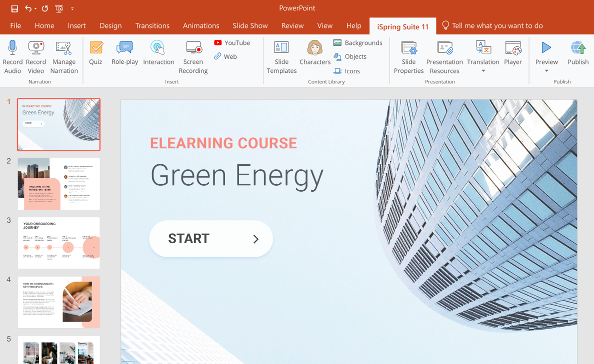Switch to the Animations ribbon tab
Viewport: 594px width, 364px height.
coord(201,25)
